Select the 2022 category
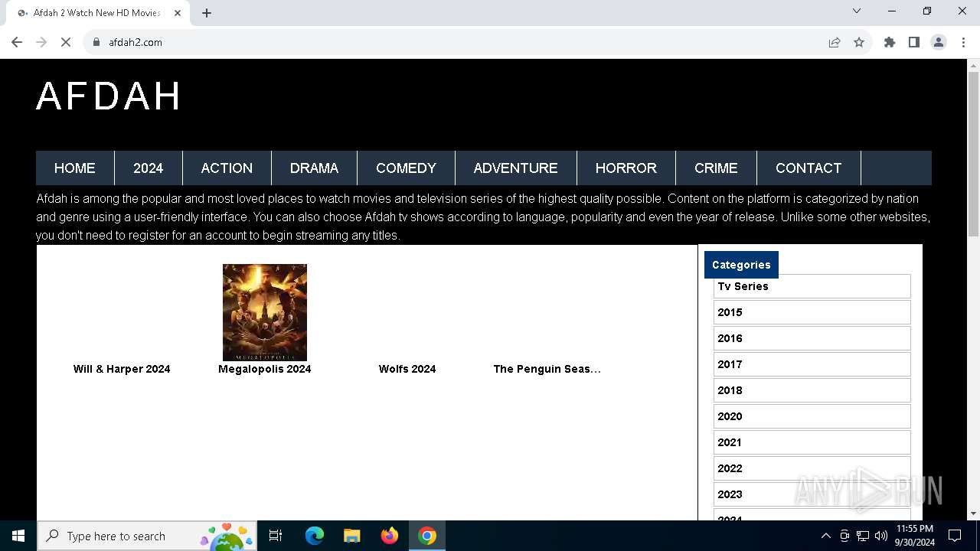The height and width of the screenshot is (551, 980). click(x=812, y=468)
